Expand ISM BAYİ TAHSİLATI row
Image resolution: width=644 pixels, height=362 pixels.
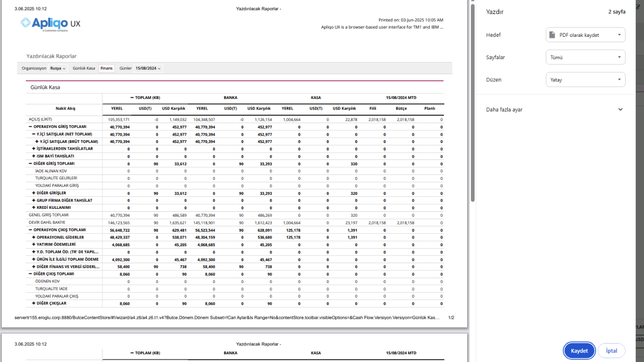click(34, 156)
